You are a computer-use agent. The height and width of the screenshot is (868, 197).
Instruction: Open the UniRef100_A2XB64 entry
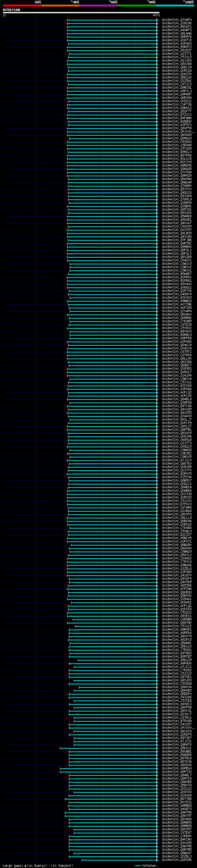coord(177,511)
